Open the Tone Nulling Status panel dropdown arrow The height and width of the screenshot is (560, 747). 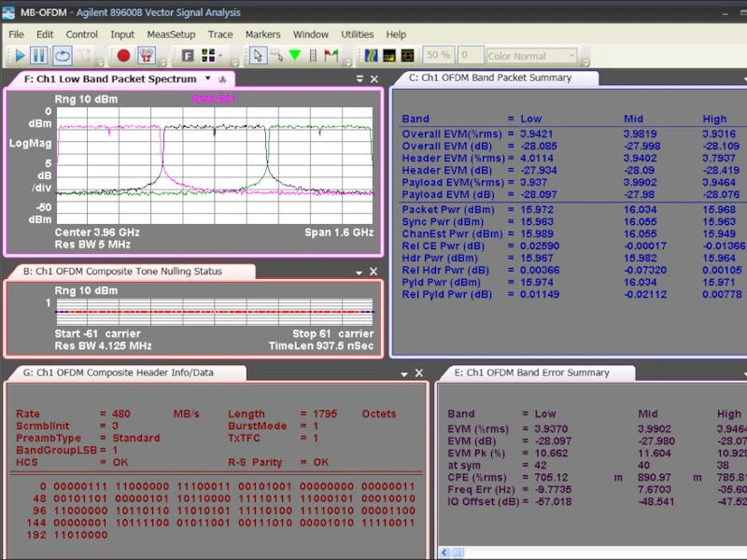coord(359,273)
